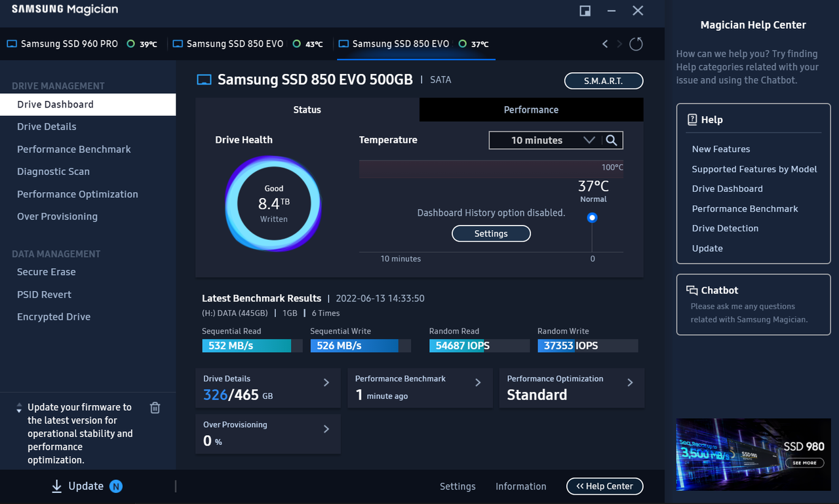Image resolution: width=839 pixels, height=504 pixels.
Task: Click the Random Read 54687 IOPS bar
Action: point(479,345)
